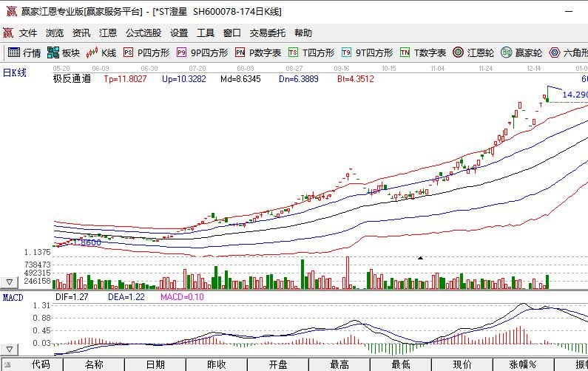Select the Bt=4.3512 channel value
The height and width of the screenshot is (371, 588).
pos(356,78)
